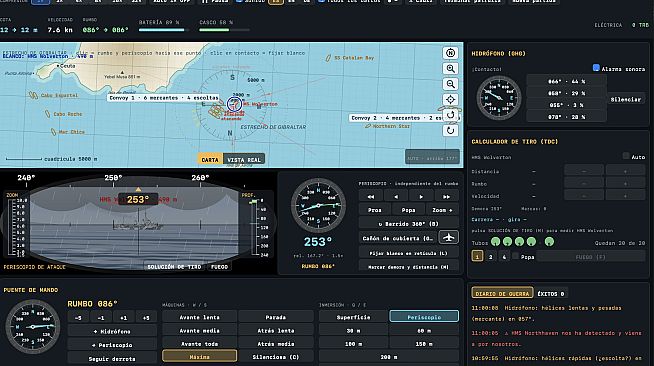Zoom in on the chart map
Image resolution: width=654 pixels, height=366 pixels.
coord(450,69)
